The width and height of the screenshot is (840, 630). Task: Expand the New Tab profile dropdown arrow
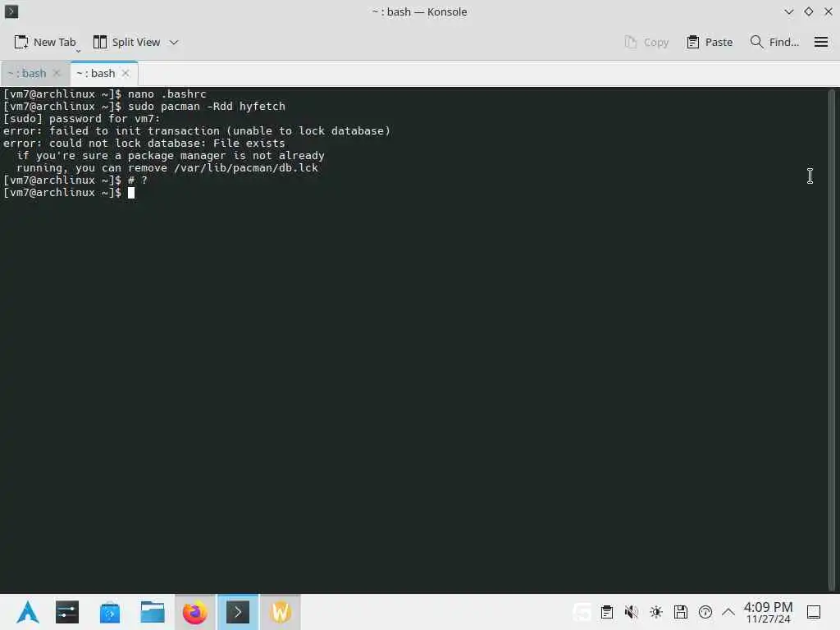(78, 51)
